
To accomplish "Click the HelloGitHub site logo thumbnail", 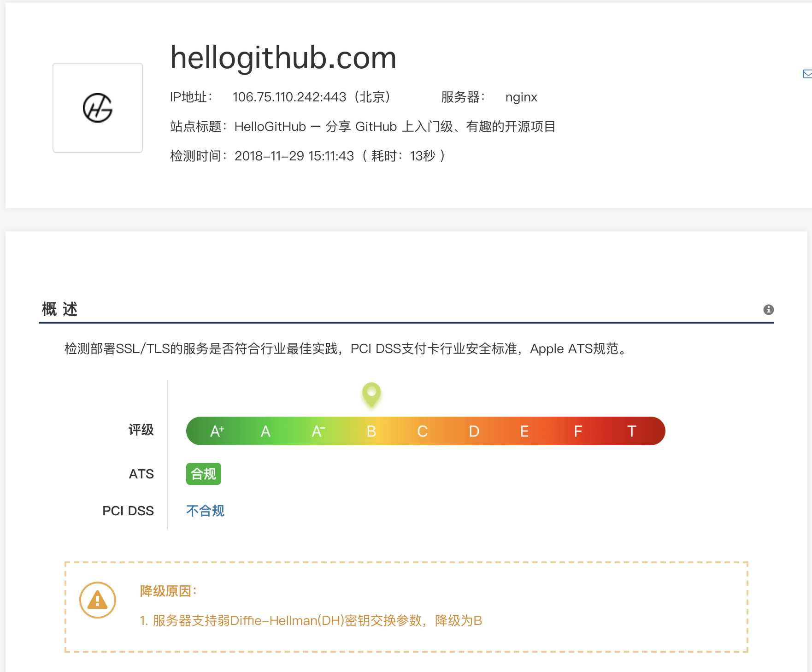I will click(98, 108).
